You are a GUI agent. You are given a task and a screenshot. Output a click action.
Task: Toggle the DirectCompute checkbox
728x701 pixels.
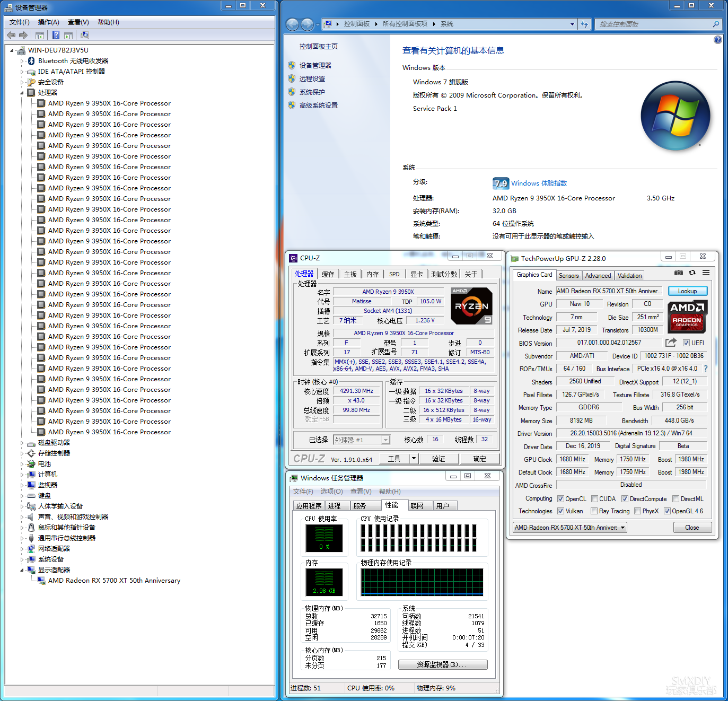click(x=625, y=499)
